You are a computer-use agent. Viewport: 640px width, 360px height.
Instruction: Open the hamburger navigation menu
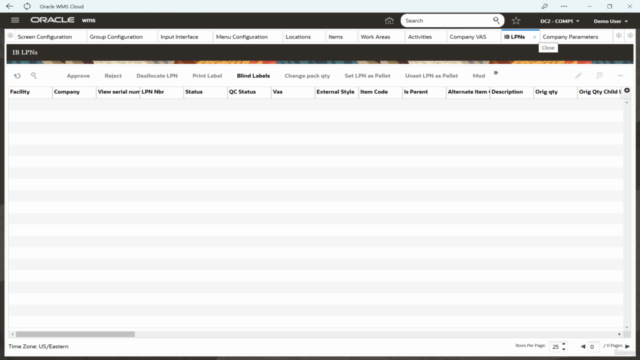[15, 20]
